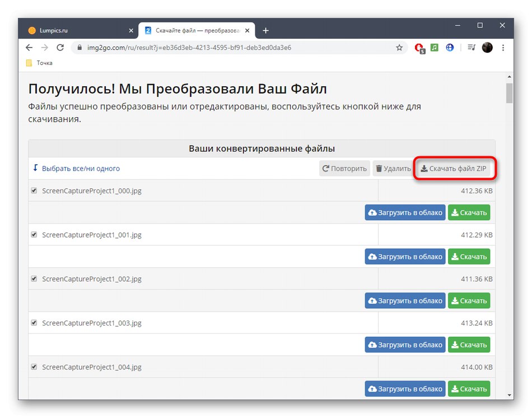Viewport: 532px width, 418px height.
Task: Click the bookmark star in the address bar
Action: (x=400, y=48)
